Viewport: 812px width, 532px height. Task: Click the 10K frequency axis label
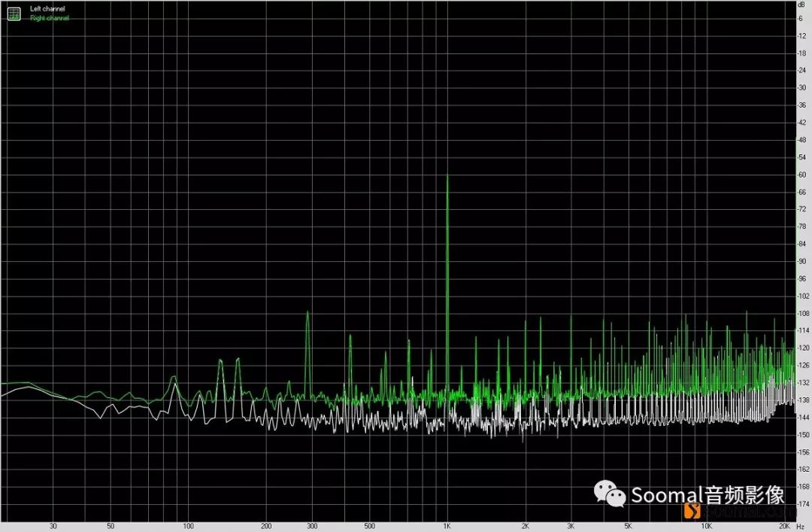click(x=705, y=526)
